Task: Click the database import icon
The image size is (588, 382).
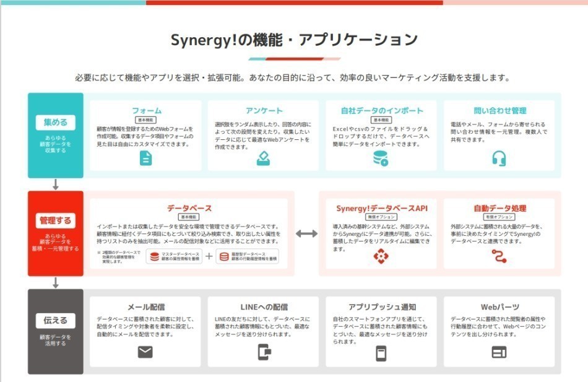Action: (381, 158)
